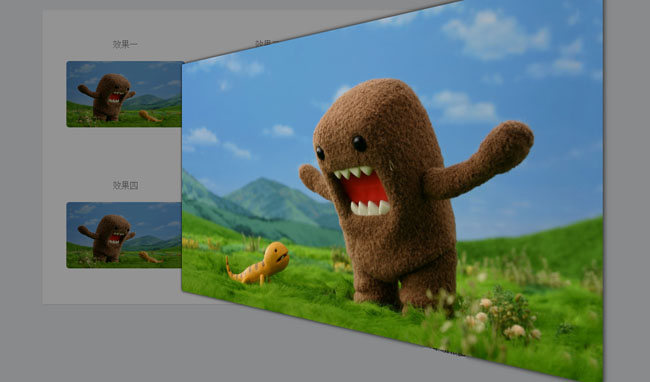Image resolution: width=650 pixels, height=382 pixels.
Task: Click the large cloud atop the enlarged image
Action: 495,34
